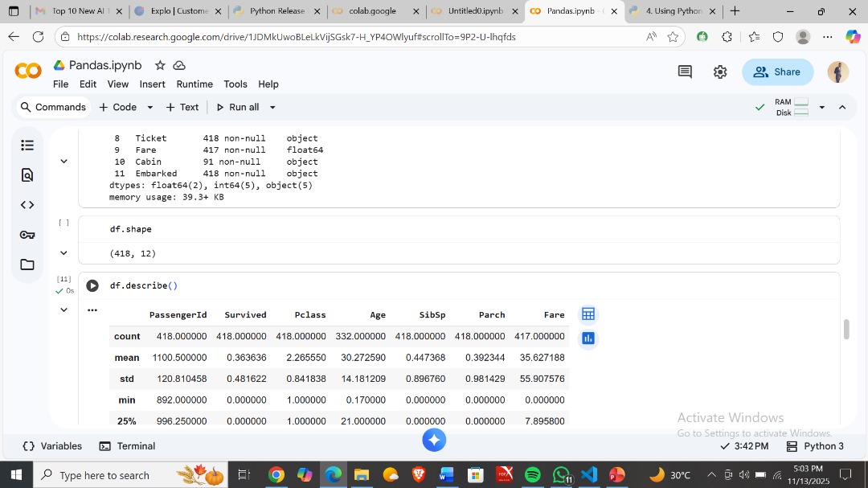Viewport: 868px width, 488px height.
Task: Open the code snippets panel
Action: point(27,204)
